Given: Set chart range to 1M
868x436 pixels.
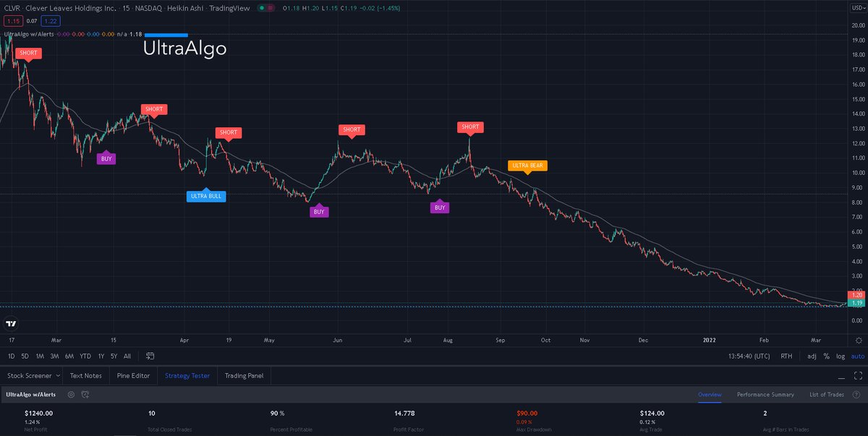Looking at the screenshot, I should 40,356.
